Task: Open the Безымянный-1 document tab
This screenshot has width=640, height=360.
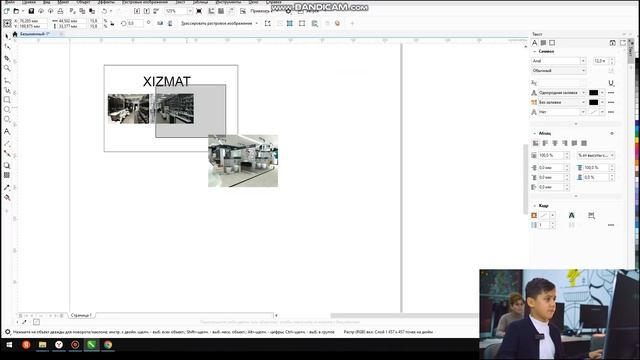Action: (x=35, y=34)
